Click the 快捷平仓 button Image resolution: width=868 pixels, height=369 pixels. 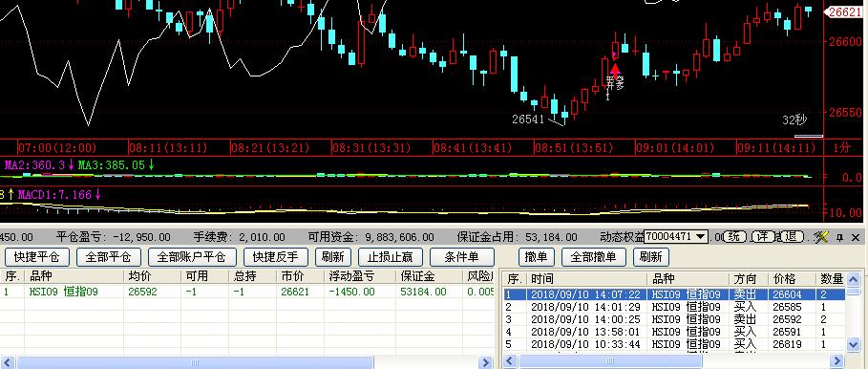coord(37,257)
